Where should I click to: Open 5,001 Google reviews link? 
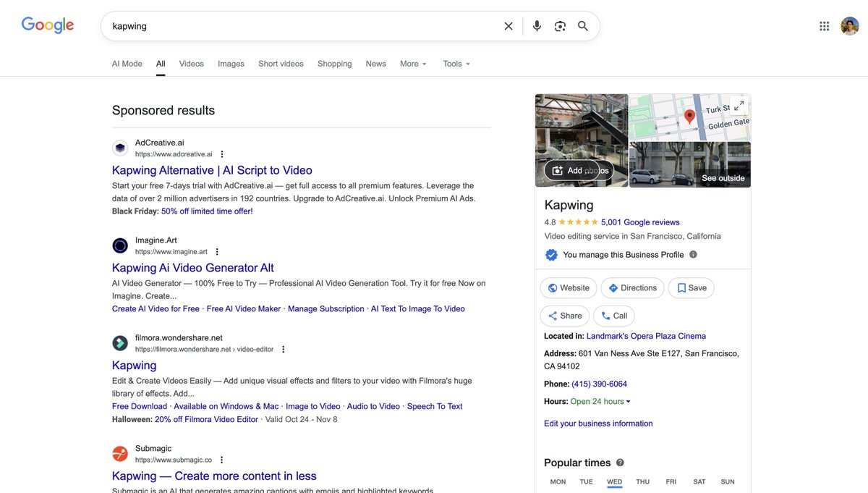[x=640, y=222]
